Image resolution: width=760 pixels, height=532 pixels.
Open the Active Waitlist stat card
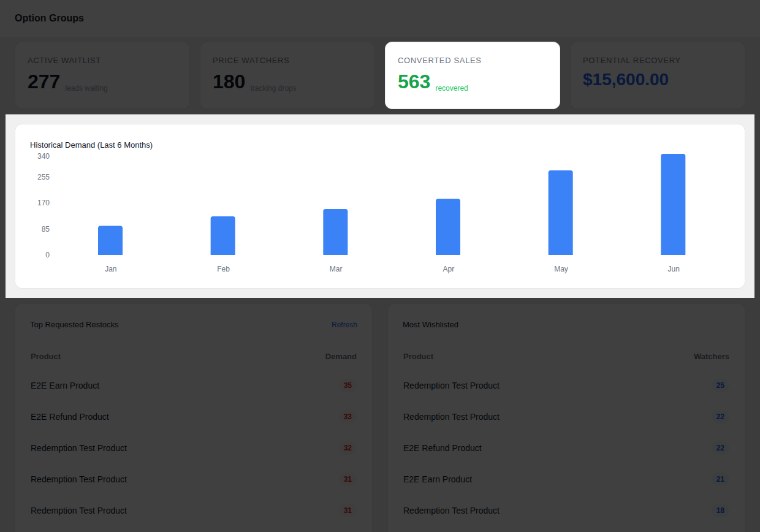pos(102,75)
